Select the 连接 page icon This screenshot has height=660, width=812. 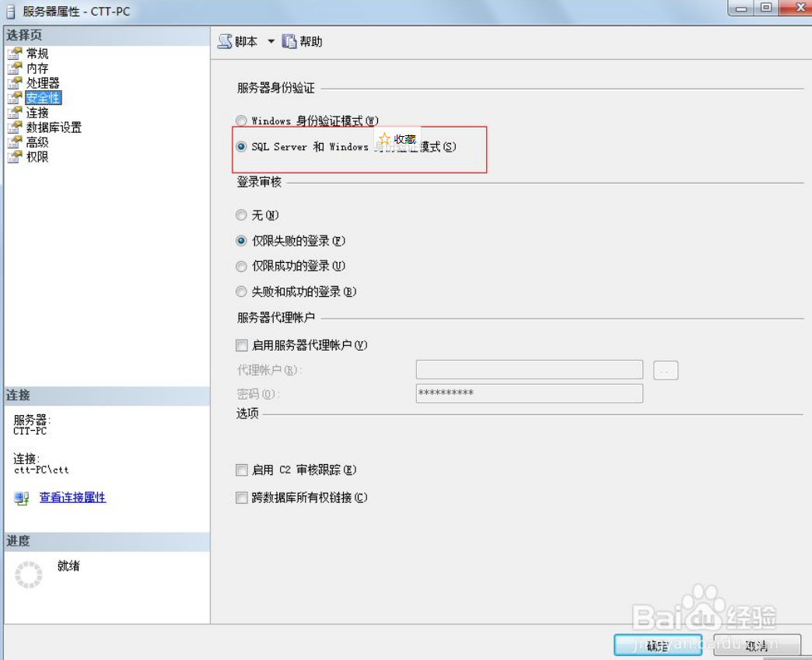pyautogui.click(x=15, y=112)
